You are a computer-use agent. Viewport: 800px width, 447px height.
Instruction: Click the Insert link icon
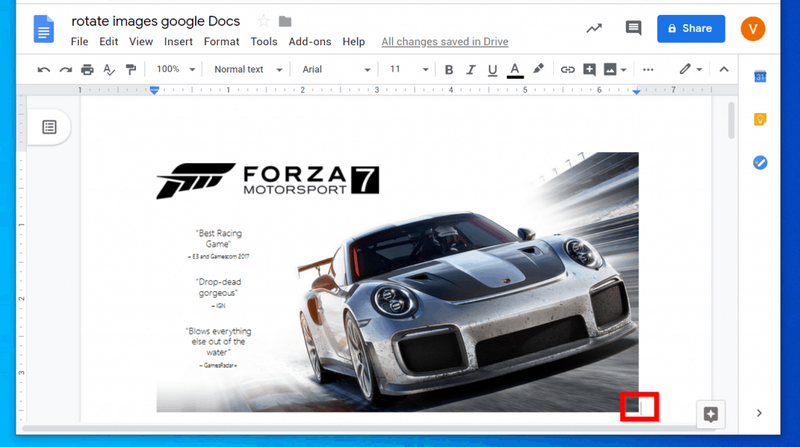pos(567,70)
